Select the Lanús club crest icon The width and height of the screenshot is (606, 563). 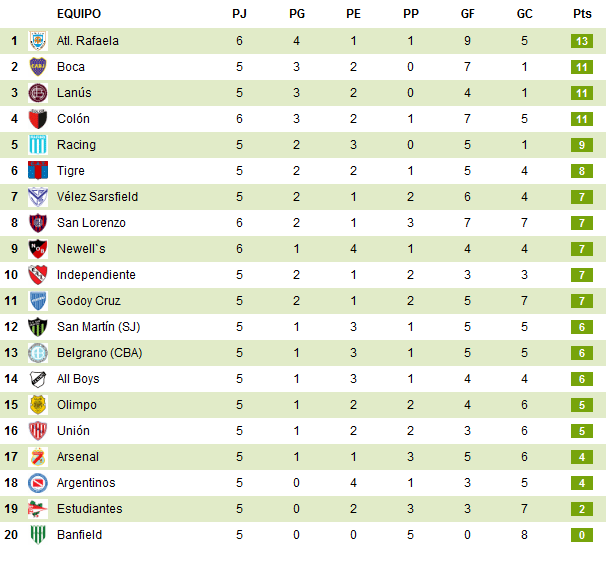(x=38, y=93)
